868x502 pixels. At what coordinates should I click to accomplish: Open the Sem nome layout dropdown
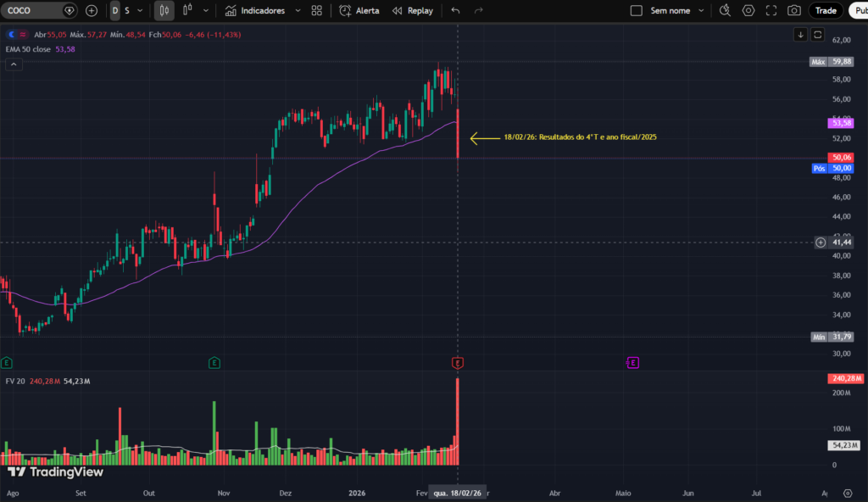(x=700, y=10)
